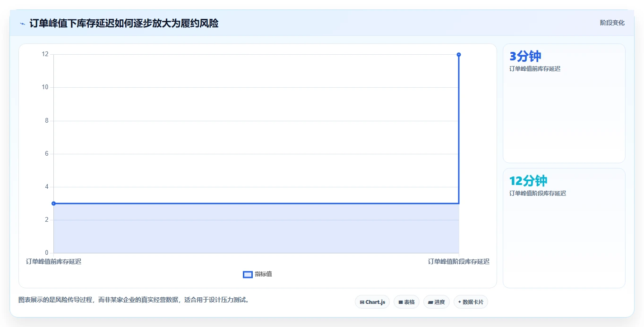Click 订单峰值阶段库存延迟 caption in lower card
The height and width of the screenshot is (327, 644).
click(538, 193)
